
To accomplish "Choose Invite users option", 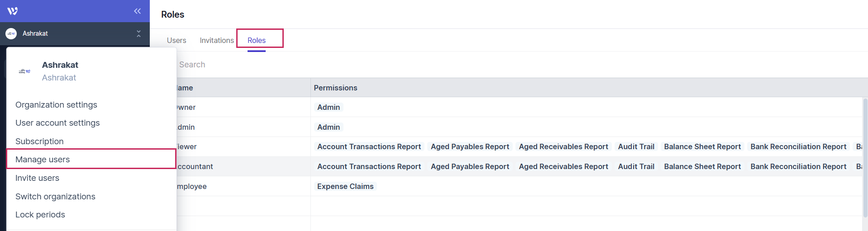I will 37,178.
